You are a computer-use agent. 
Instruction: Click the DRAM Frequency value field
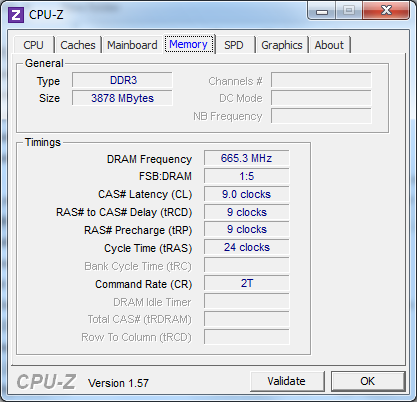pos(247,158)
